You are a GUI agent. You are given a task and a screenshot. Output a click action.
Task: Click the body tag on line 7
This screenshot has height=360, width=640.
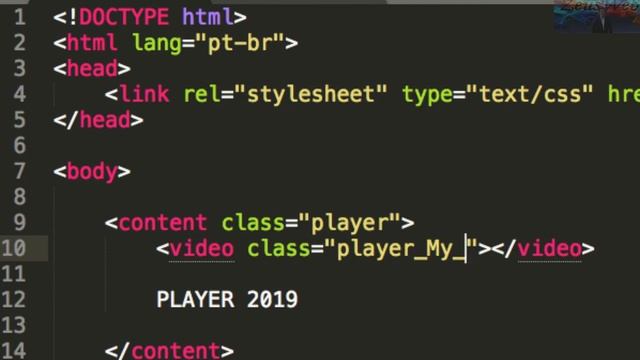coord(92,172)
